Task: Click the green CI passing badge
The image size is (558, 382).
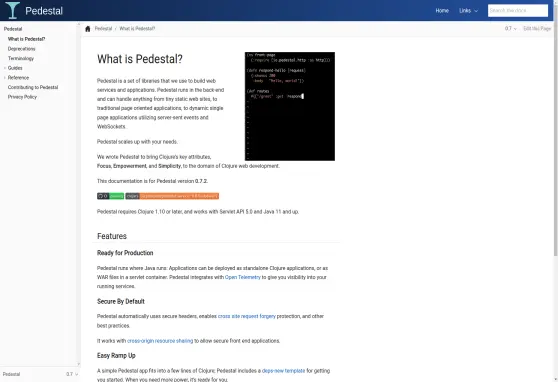Action: 110,196
